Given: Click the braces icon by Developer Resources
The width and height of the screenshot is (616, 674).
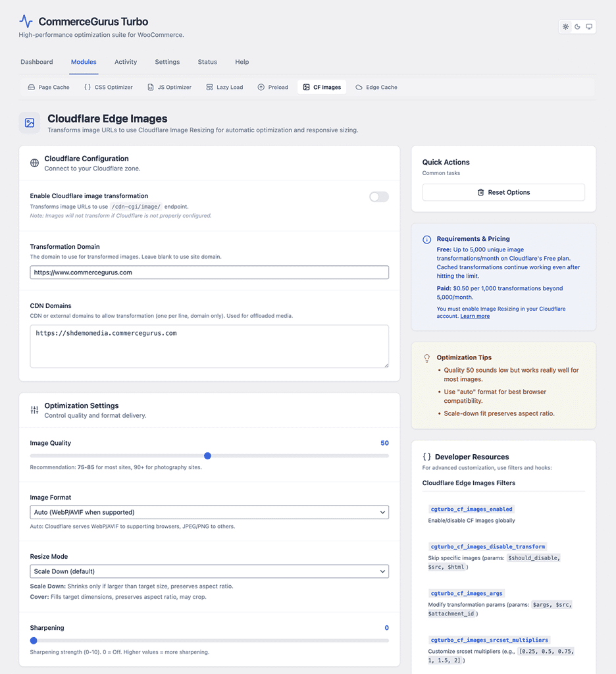Looking at the screenshot, I should pos(426,457).
